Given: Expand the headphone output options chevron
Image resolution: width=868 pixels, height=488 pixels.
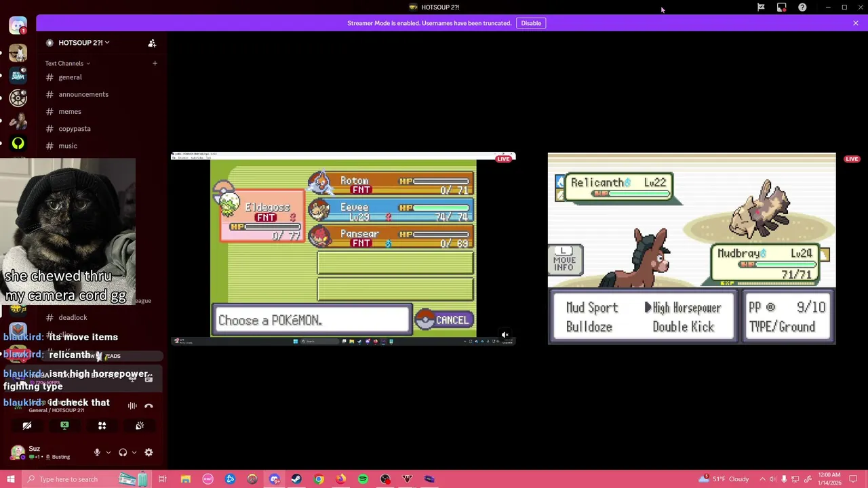Looking at the screenshot, I should pyautogui.click(x=134, y=452).
